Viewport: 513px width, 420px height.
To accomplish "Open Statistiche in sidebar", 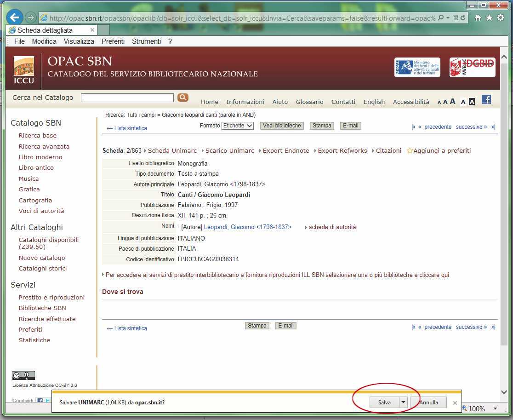I will [34, 340].
